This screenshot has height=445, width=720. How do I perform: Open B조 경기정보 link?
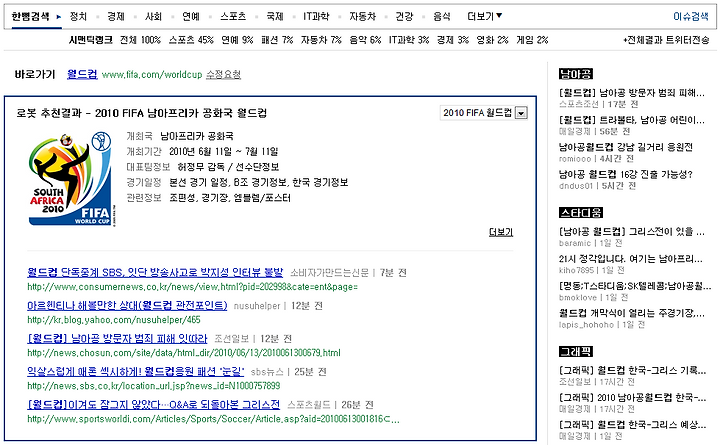click(260, 182)
